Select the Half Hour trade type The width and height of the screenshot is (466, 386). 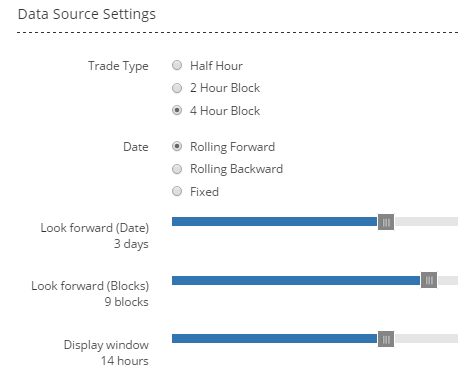click(x=177, y=65)
